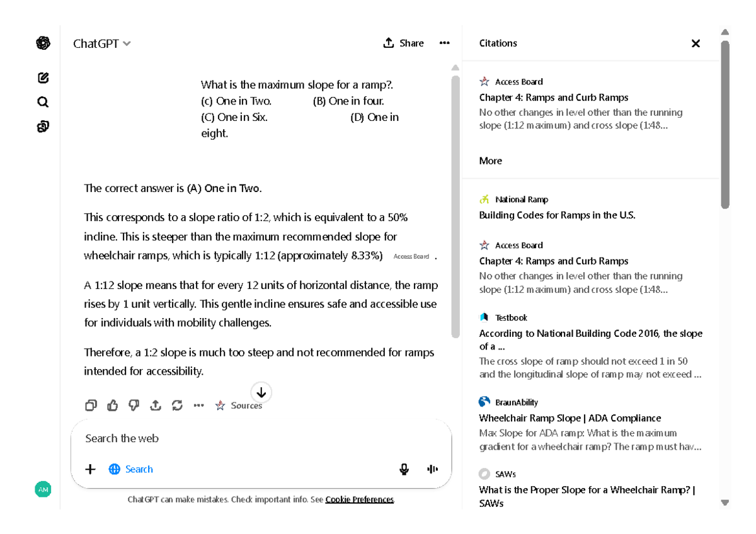
Task: Copy the response with copy icon
Action: [x=91, y=406]
